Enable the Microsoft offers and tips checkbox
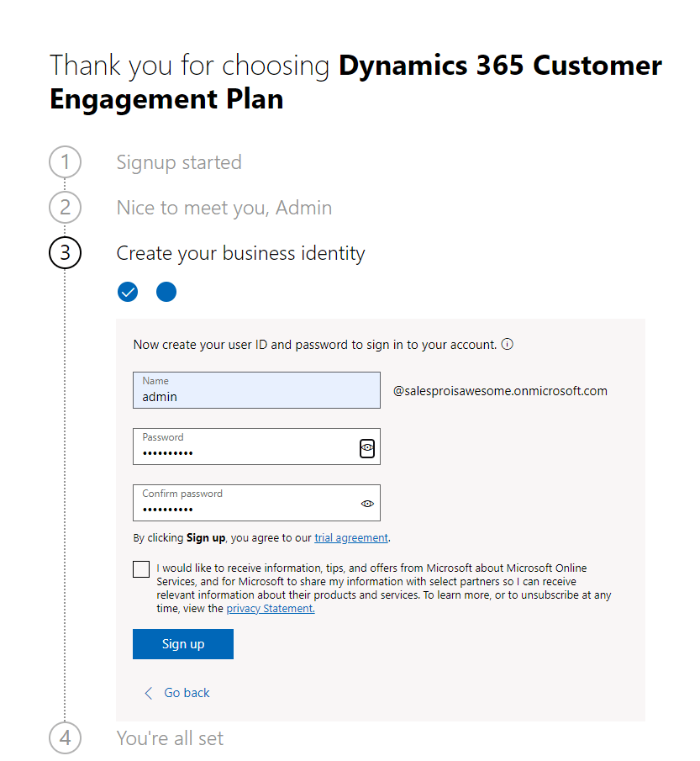 141,569
